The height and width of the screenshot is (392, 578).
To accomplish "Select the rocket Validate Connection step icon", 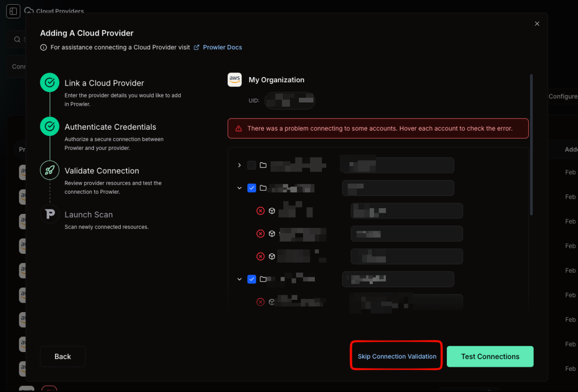I will [x=49, y=171].
